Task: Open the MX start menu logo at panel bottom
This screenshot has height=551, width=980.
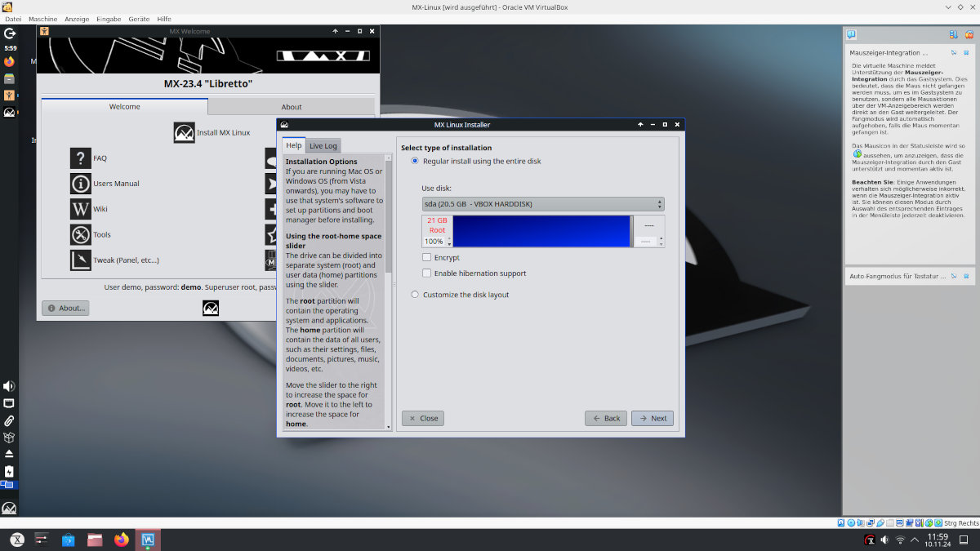Action: tap(9, 508)
